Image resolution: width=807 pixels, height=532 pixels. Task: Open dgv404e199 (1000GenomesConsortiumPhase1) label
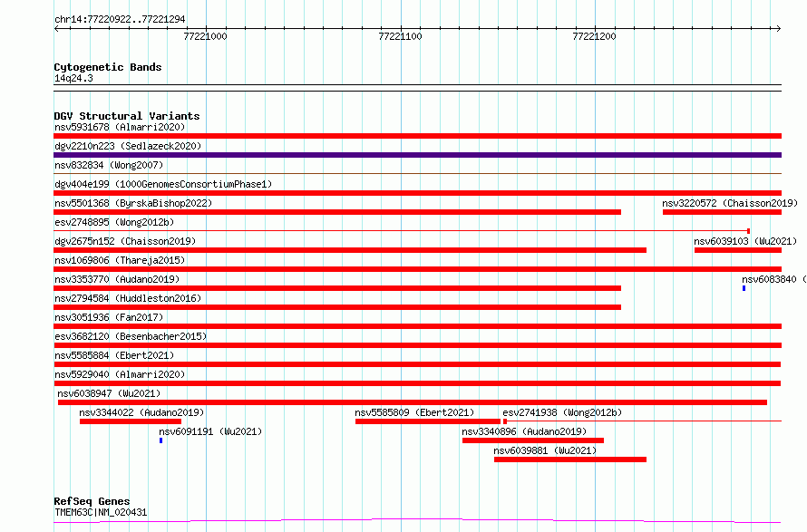(163, 184)
